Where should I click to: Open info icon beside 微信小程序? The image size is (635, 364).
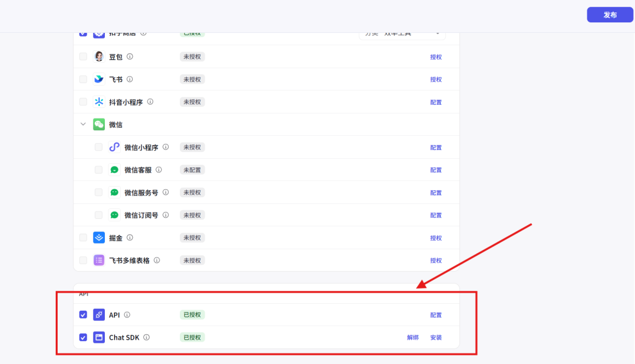pyautogui.click(x=166, y=147)
